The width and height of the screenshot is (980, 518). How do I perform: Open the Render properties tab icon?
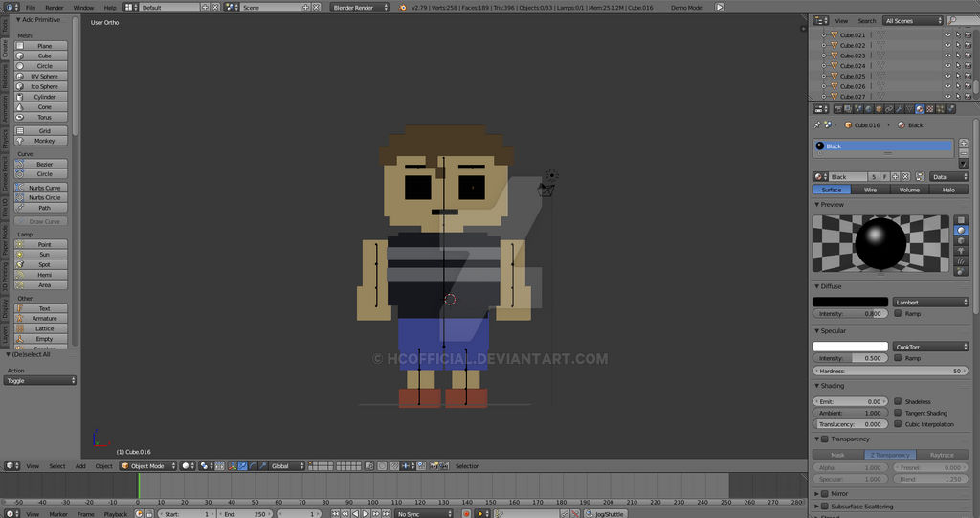coord(838,109)
